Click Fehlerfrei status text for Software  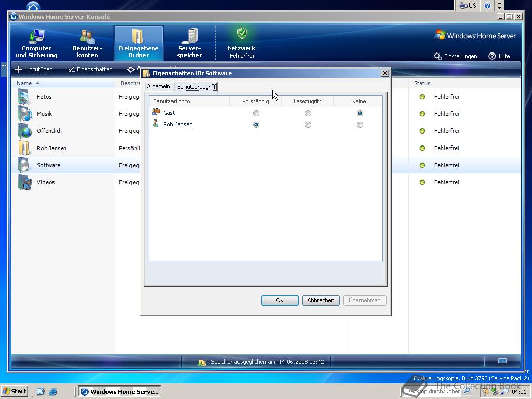[446, 165]
